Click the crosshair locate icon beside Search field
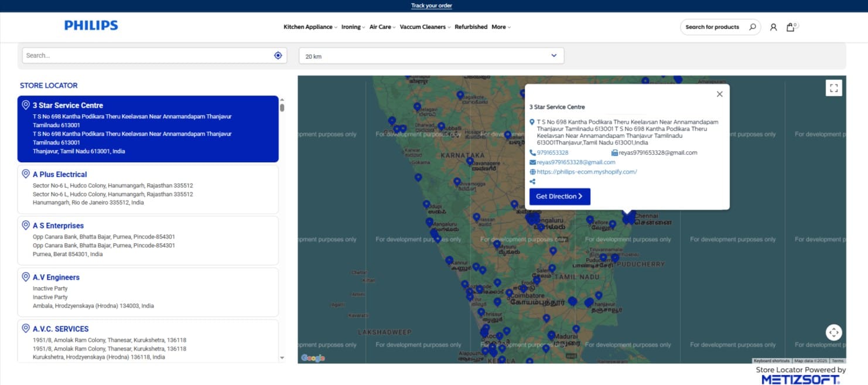 277,54
